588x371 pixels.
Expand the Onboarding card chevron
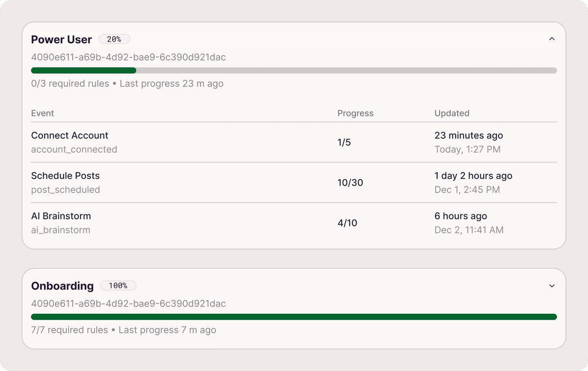pos(552,286)
